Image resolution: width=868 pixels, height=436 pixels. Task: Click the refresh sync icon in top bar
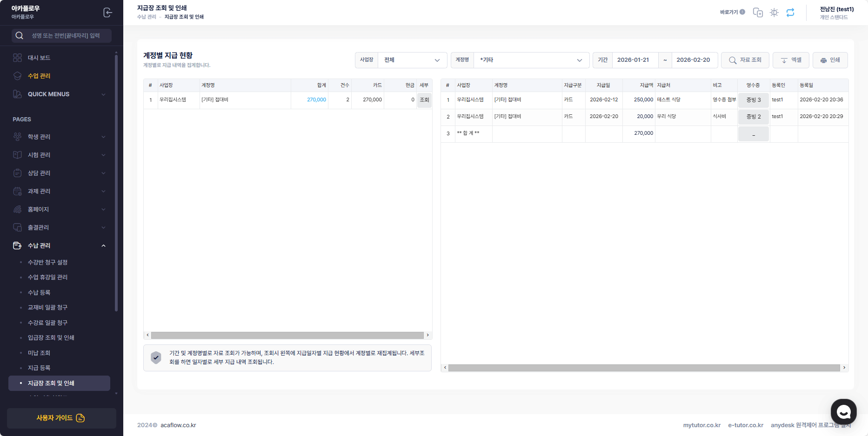point(790,13)
